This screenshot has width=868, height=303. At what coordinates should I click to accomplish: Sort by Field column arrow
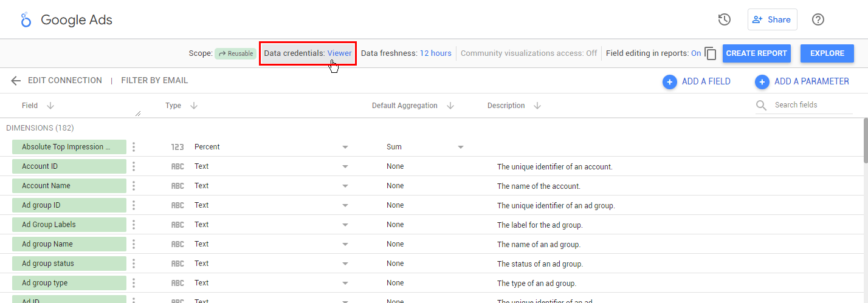coord(50,106)
